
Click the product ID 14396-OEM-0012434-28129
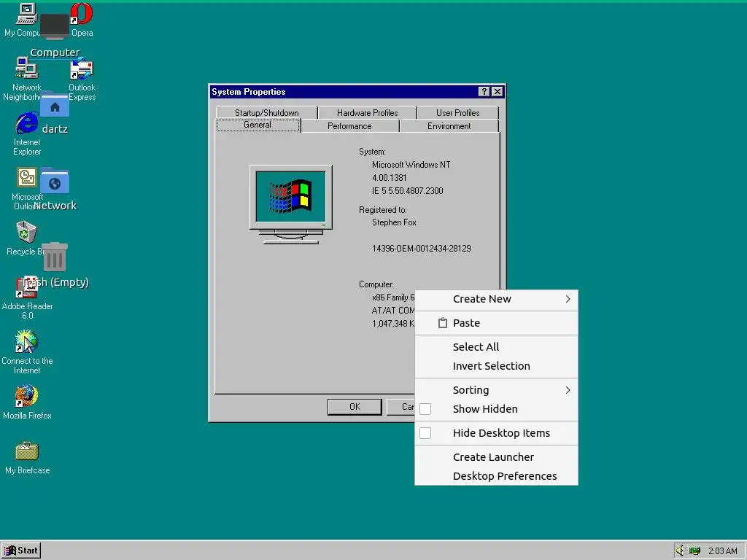(x=421, y=249)
